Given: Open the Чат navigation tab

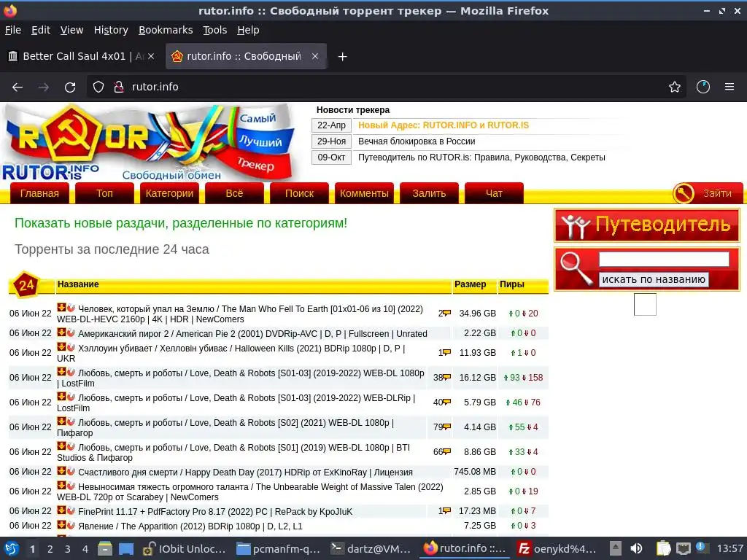Looking at the screenshot, I should (494, 193).
